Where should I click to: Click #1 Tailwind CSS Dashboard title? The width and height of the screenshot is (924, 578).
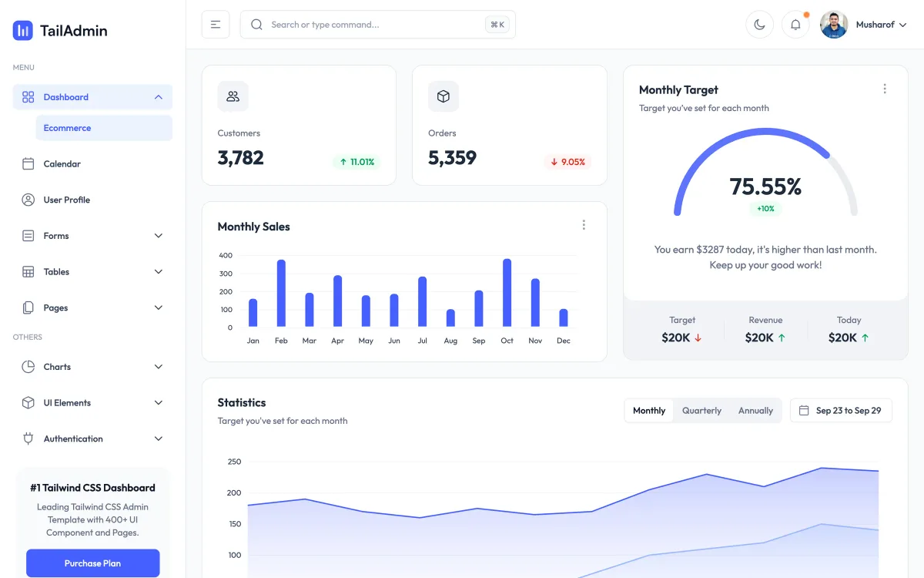pyautogui.click(x=92, y=488)
